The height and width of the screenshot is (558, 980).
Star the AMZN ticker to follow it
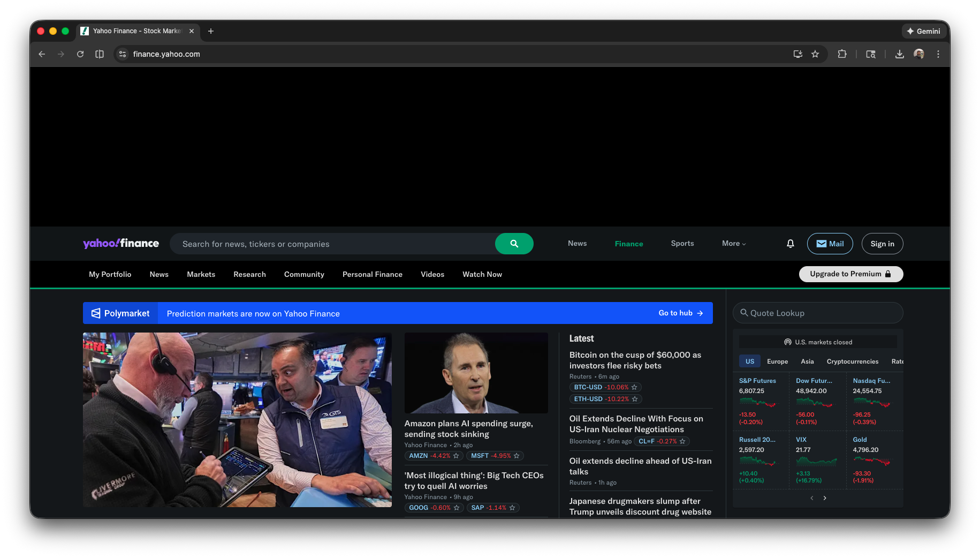pyautogui.click(x=456, y=456)
